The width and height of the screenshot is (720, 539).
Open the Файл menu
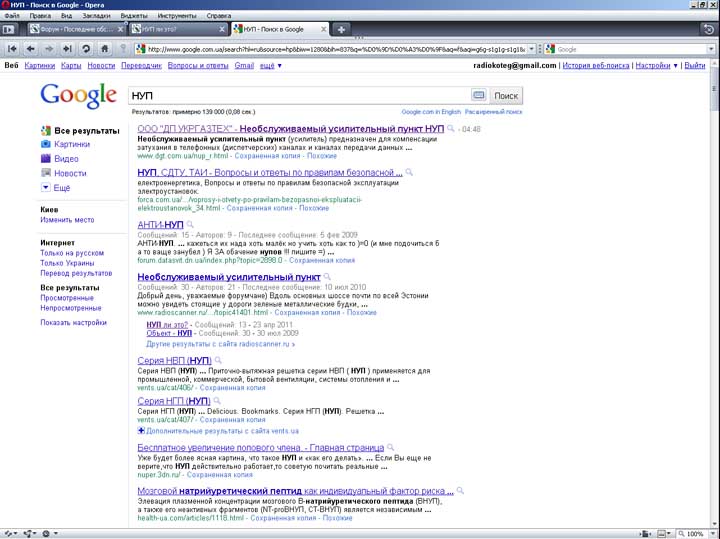12,16
